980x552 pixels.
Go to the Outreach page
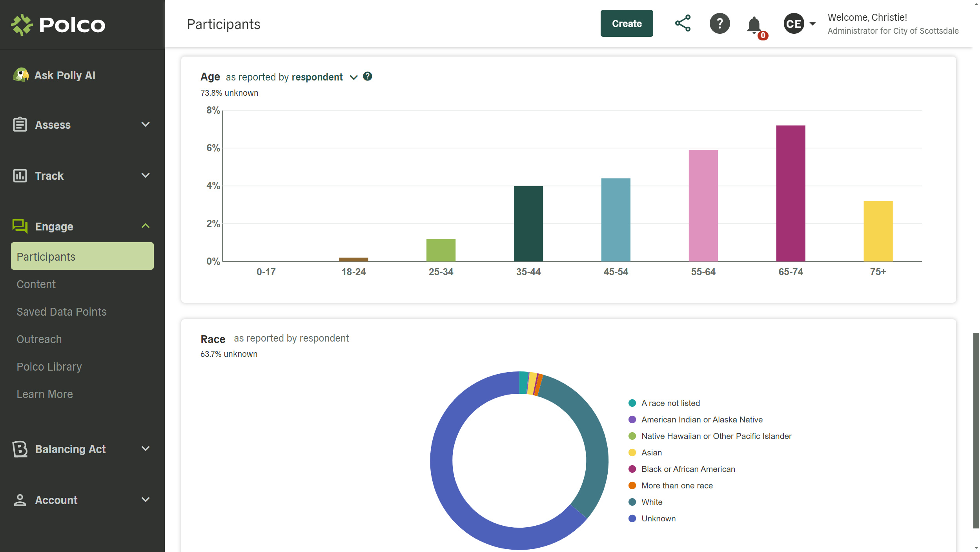[x=39, y=339]
